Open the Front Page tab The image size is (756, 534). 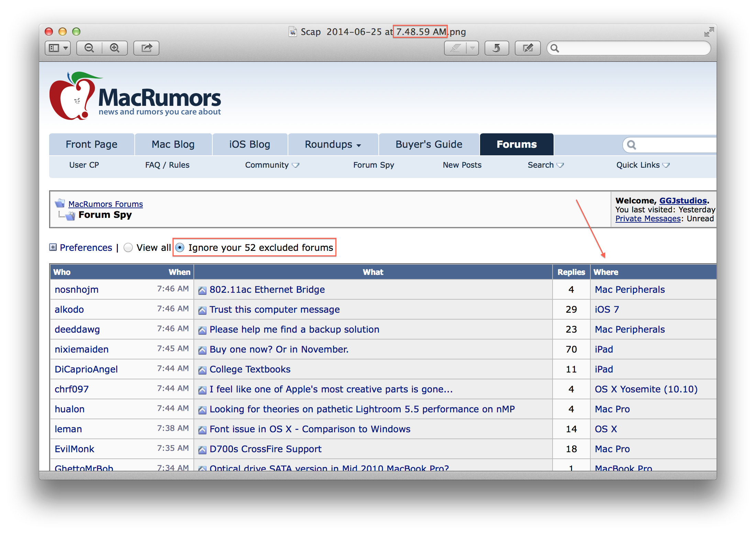pos(91,144)
